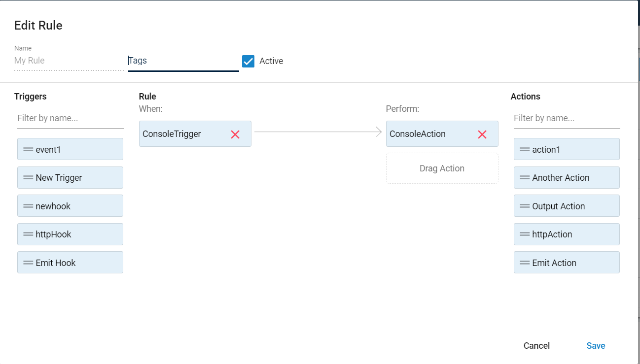Click the drag handle on event1 trigger
Image resolution: width=640 pixels, height=364 pixels.
pyautogui.click(x=28, y=149)
